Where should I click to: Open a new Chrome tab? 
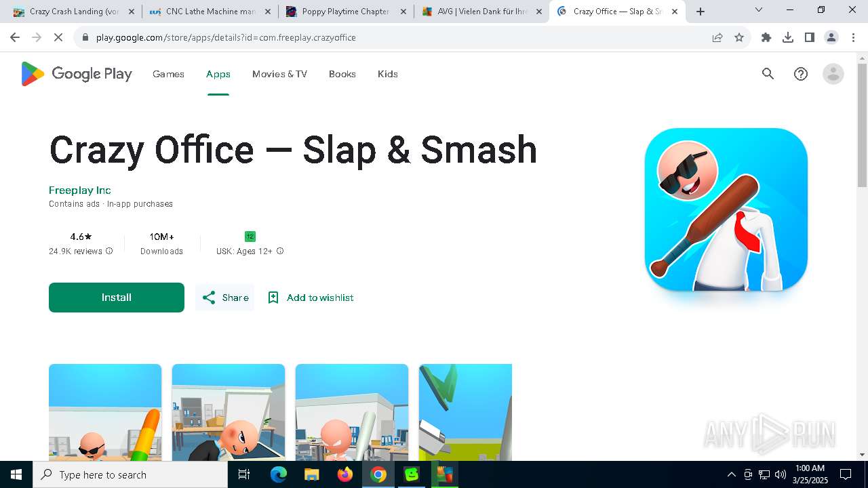click(701, 12)
